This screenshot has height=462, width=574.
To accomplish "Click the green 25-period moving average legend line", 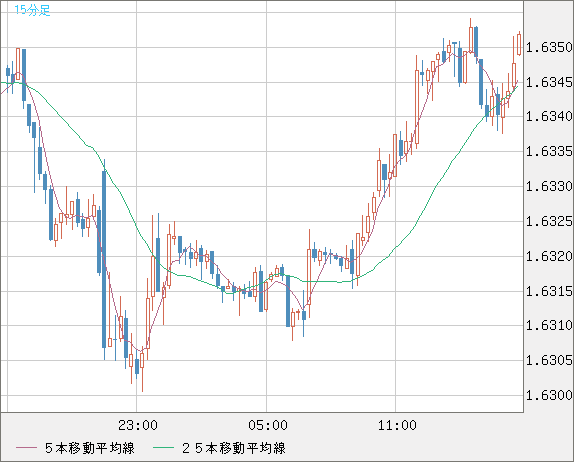I will tap(163, 448).
